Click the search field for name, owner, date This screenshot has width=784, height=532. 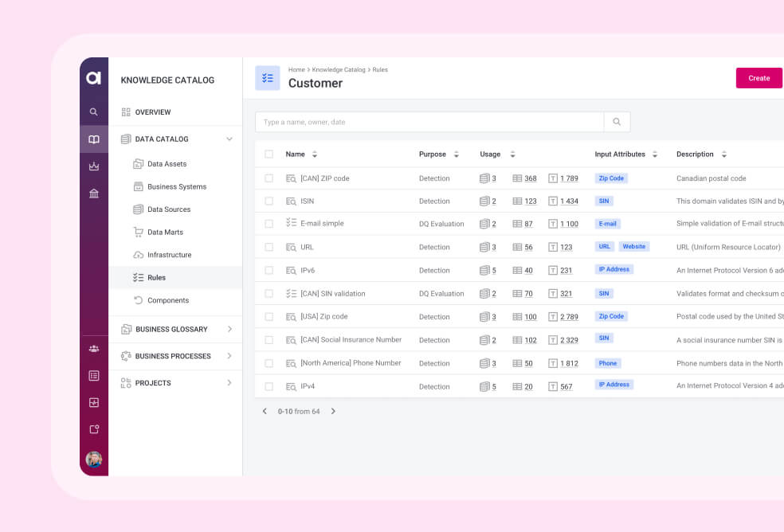(x=429, y=122)
